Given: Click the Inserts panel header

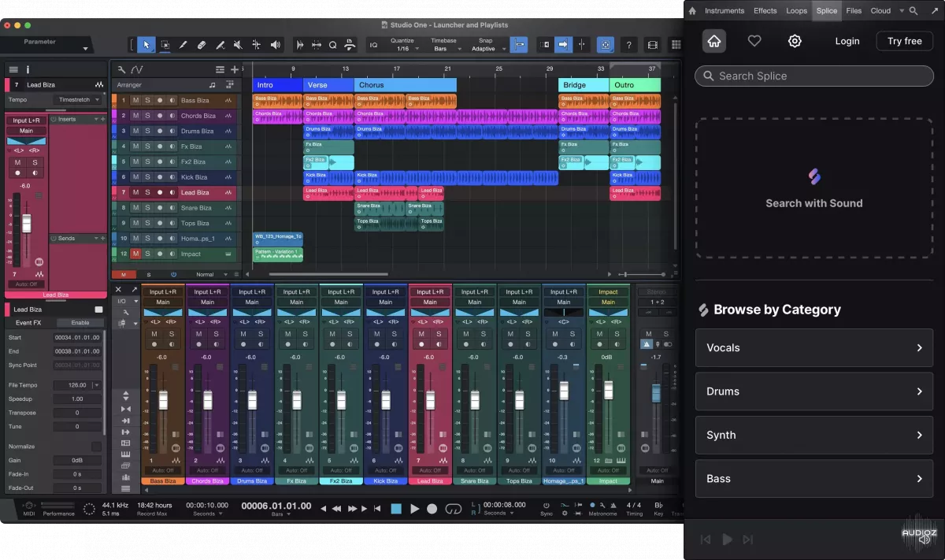Looking at the screenshot, I should tap(77, 119).
